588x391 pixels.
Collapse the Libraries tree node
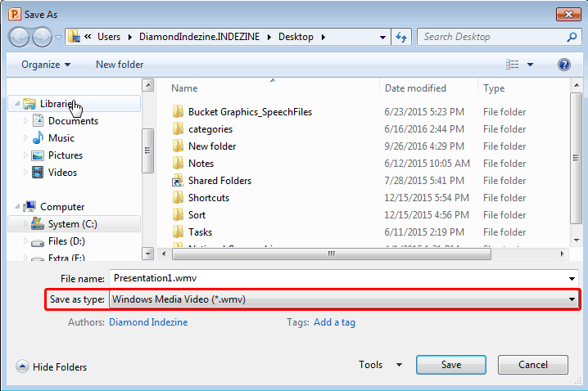click(x=17, y=103)
